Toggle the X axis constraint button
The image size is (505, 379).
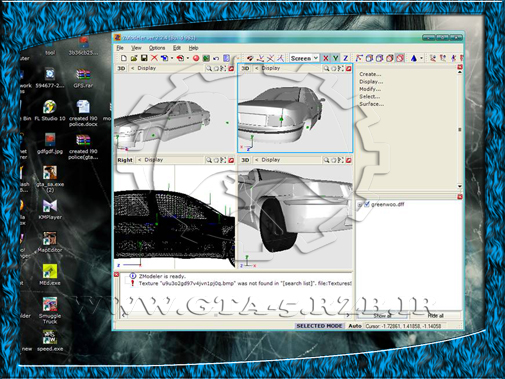pyautogui.click(x=326, y=58)
